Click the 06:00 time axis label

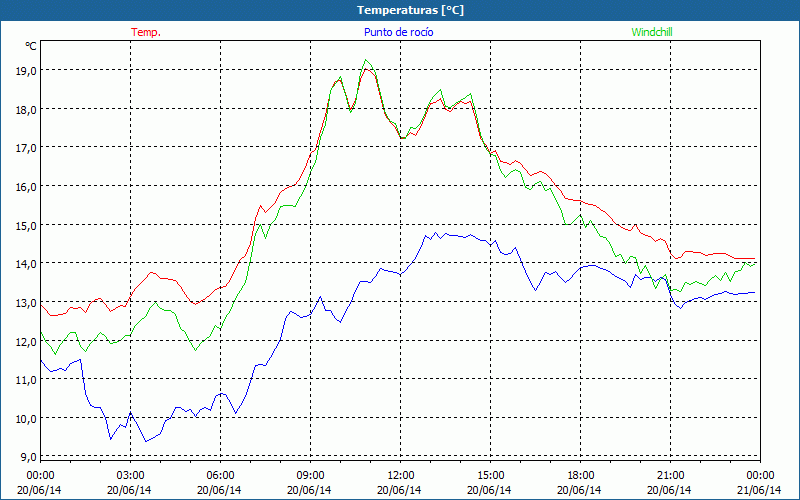coord(220,476)
